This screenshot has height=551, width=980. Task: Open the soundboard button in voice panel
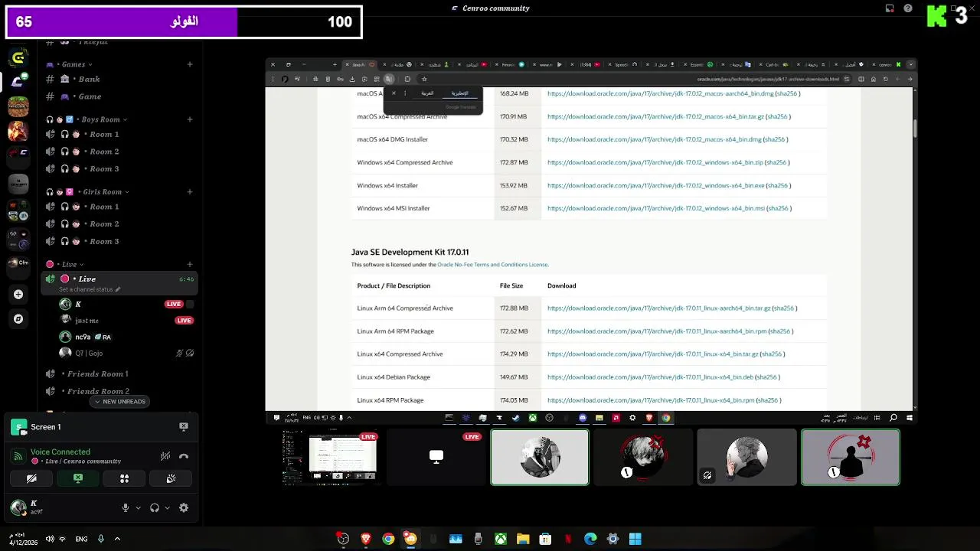(171, 478)
